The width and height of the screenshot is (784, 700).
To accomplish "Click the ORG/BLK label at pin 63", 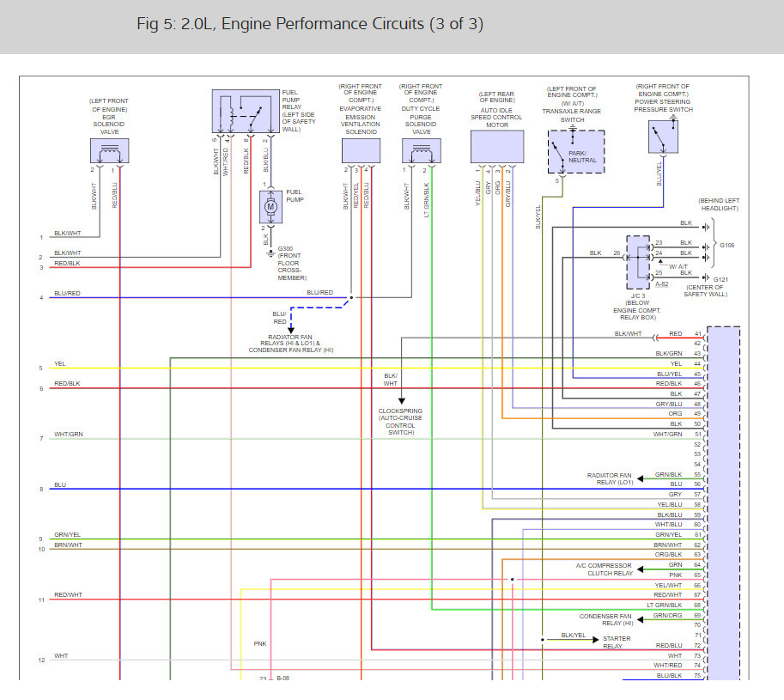I will 668,555.
